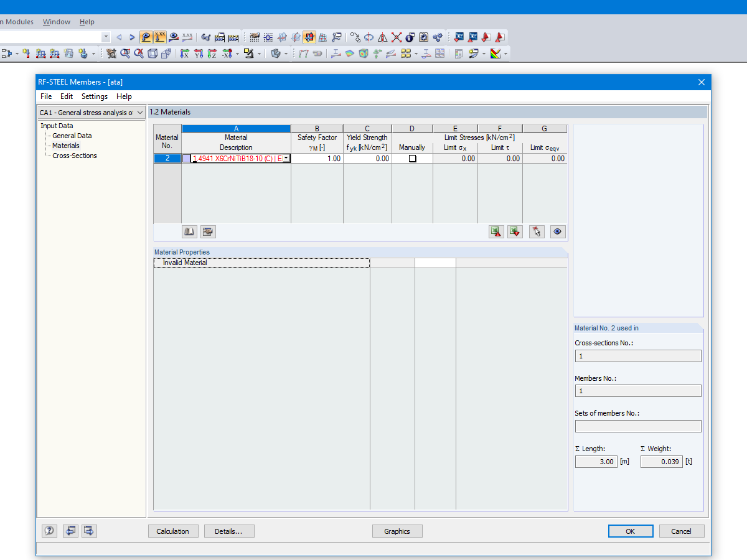
Task: Import table data from Excel
Action: pos(515,232)
